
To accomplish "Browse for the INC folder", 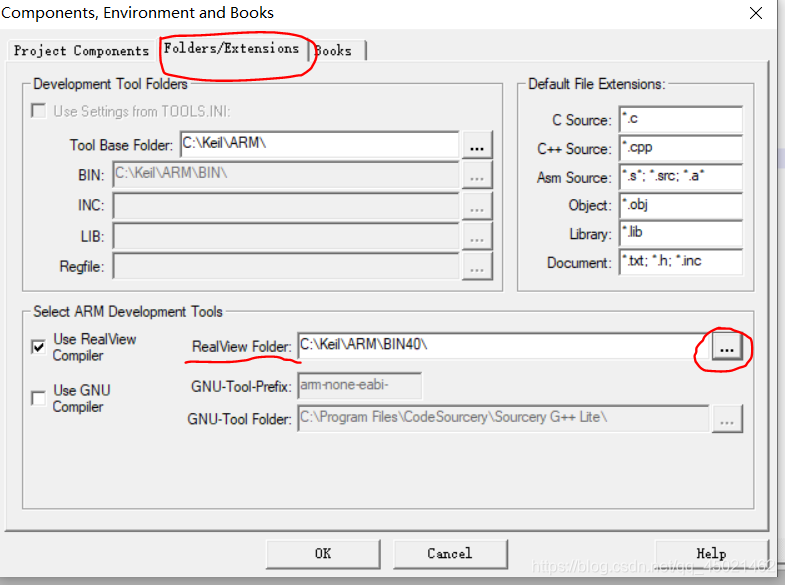I will click(x=477, y=206).
